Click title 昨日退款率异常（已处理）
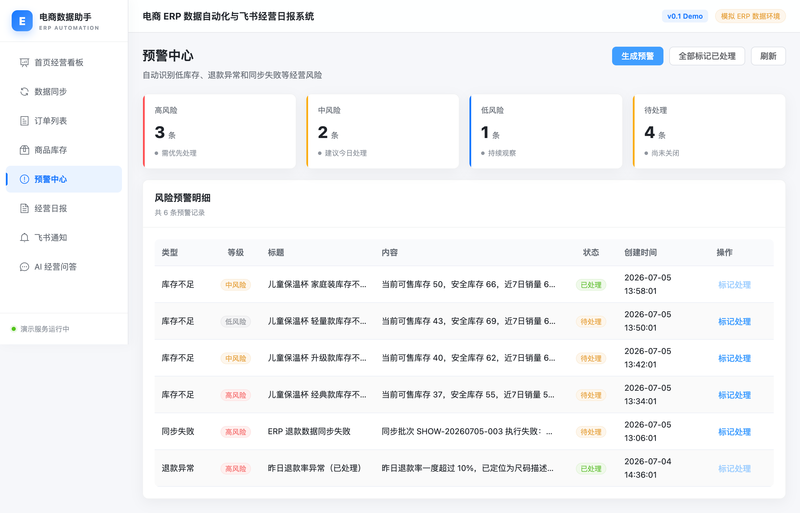The width and height of the screenshot is (800, 513). tap(315, 468)
